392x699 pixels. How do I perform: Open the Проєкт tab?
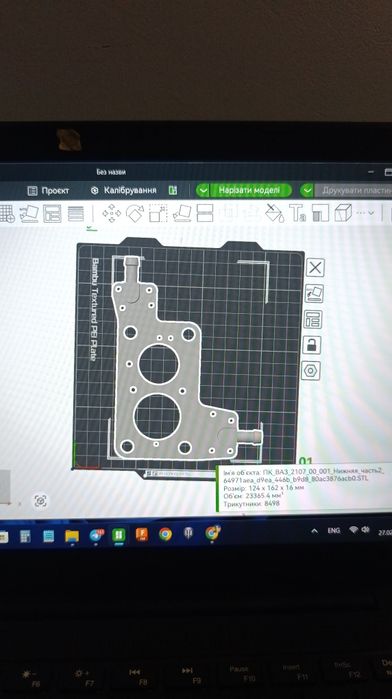point(48,191)
